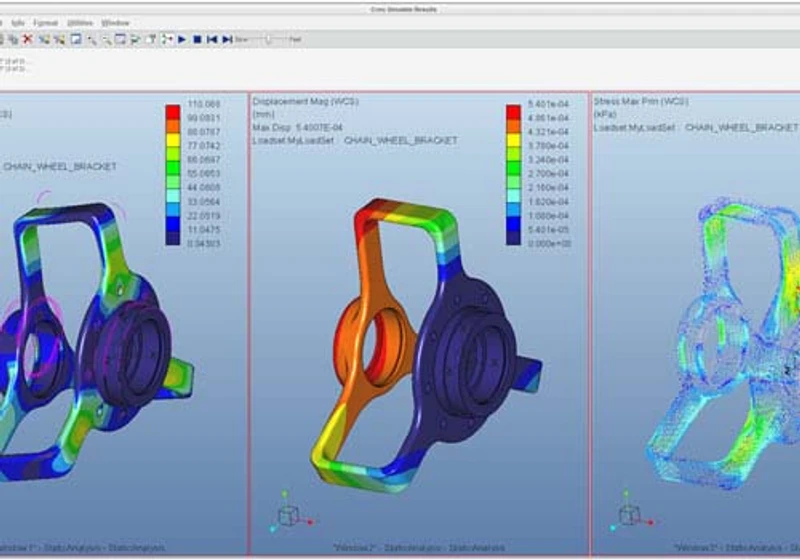The height and width of the screenshot is (560, 800).
Task: Click the coordinate axis triad in displacement window
Action: click(x=290, y=513)
